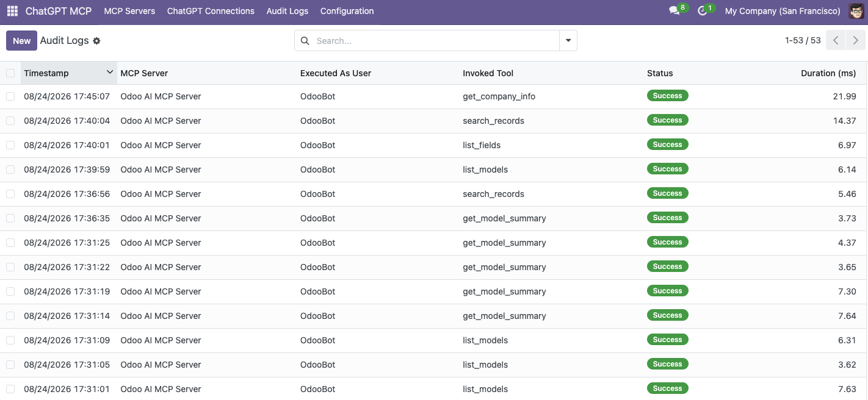
Task: Open the Audit Logs menu item
Action: tap(288, 11)
